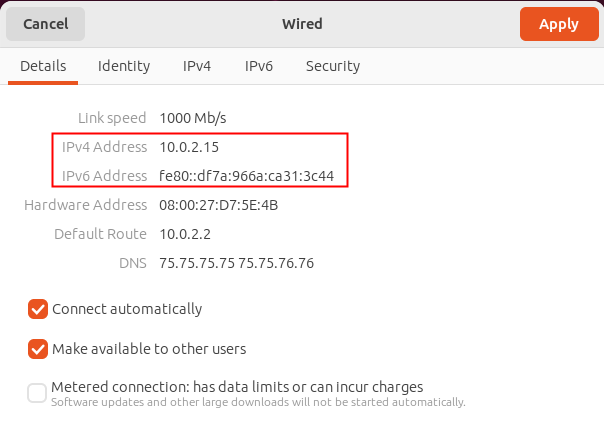Click the IPv4 address value 10.0.2.15
This screenshot has height=428, width=604.
point(189,147)
